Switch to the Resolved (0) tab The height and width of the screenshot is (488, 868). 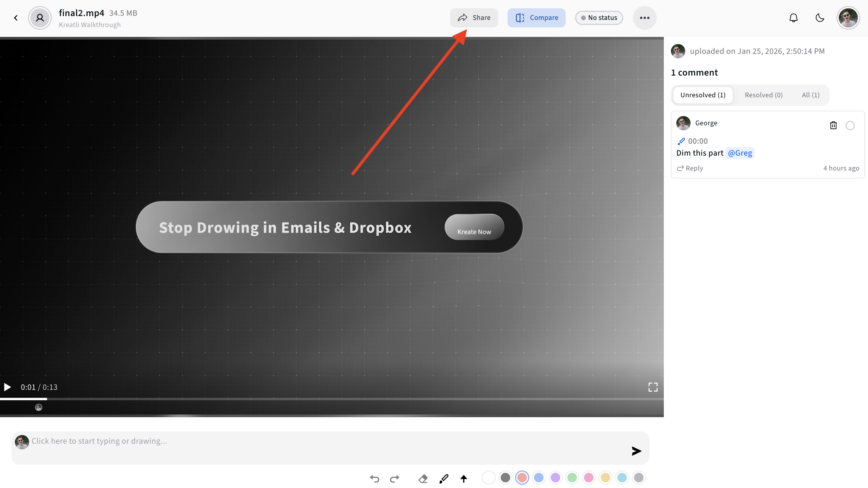click(x=764, y=95)
